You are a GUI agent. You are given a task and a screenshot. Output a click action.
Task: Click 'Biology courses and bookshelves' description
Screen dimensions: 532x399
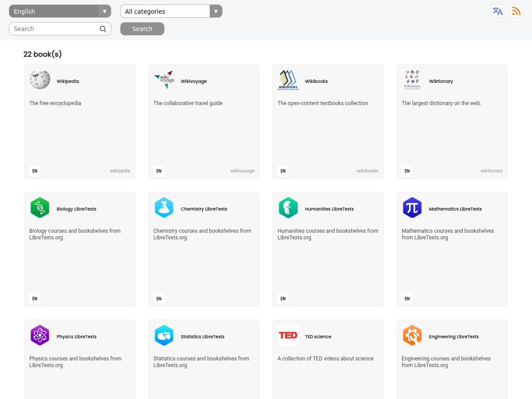click(75, 234)
